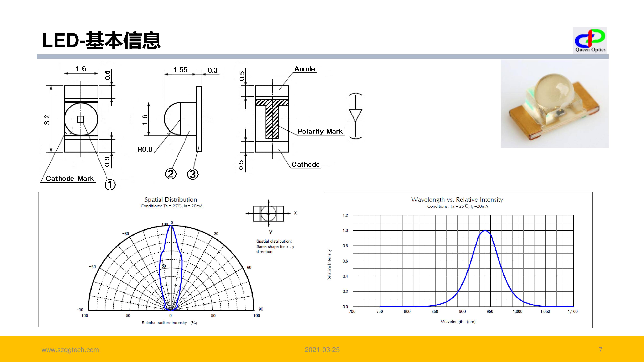The height and width of the screenshot is (362, 644).
Task: Click page number 7 in footer
Action: tap(601, 350)
